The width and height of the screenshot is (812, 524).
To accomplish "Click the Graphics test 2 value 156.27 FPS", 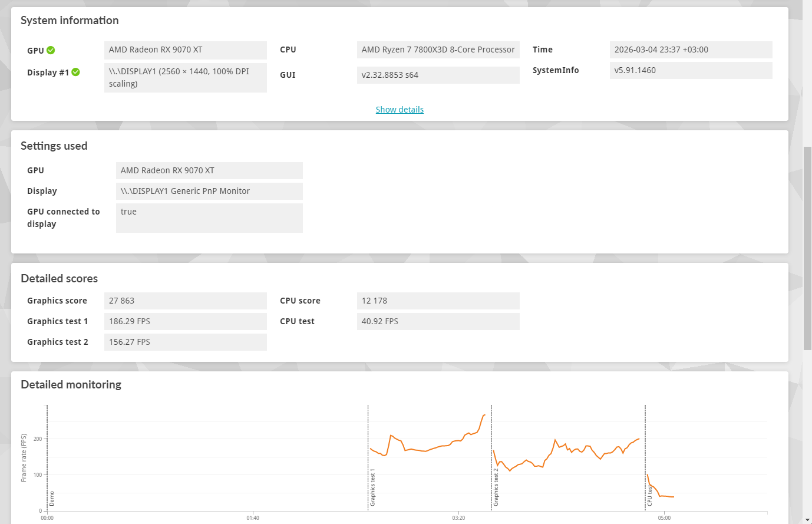I will [186, 342].
